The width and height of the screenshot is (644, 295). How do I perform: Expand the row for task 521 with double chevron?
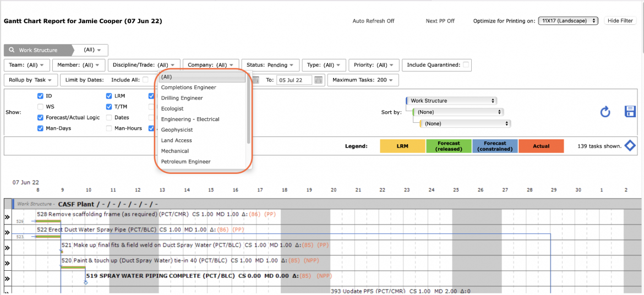tap(7, 248)
